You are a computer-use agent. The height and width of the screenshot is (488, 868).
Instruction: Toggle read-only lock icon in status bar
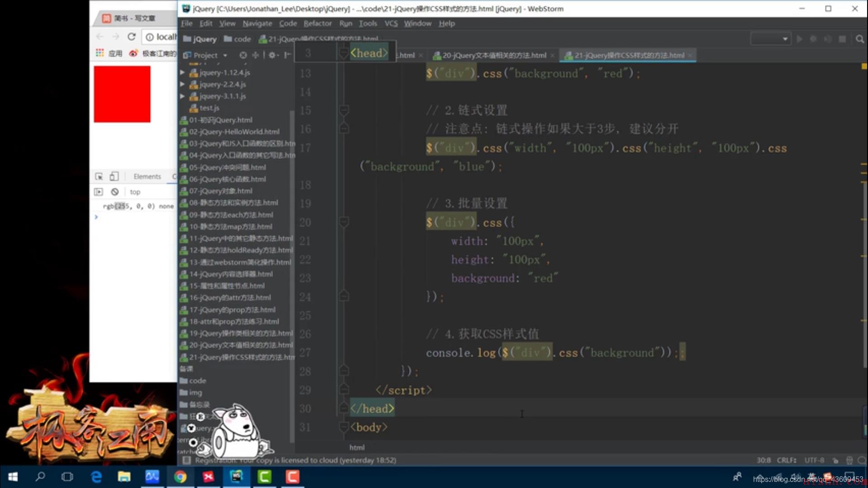(x=835, y=460)
